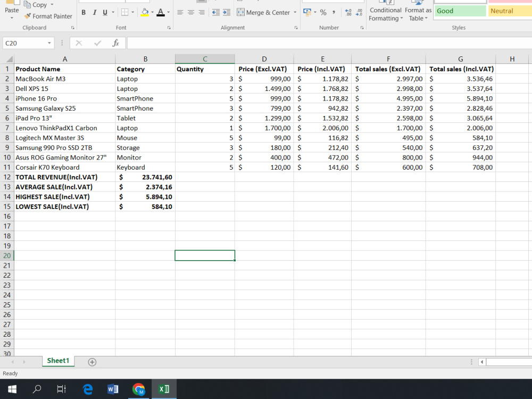Click the Name Box showing C20
Screen dimensions: 532x399
click(x=24, y=43)
